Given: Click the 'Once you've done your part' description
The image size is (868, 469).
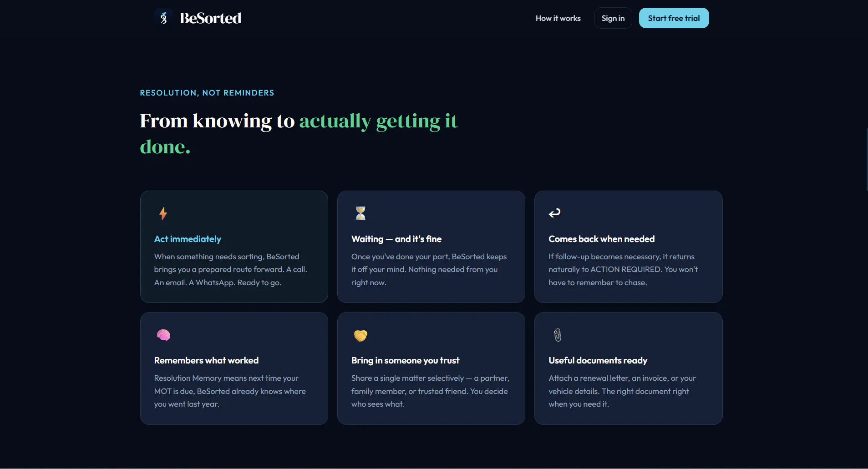Looking at the screenshot, I should pos(429,270).
